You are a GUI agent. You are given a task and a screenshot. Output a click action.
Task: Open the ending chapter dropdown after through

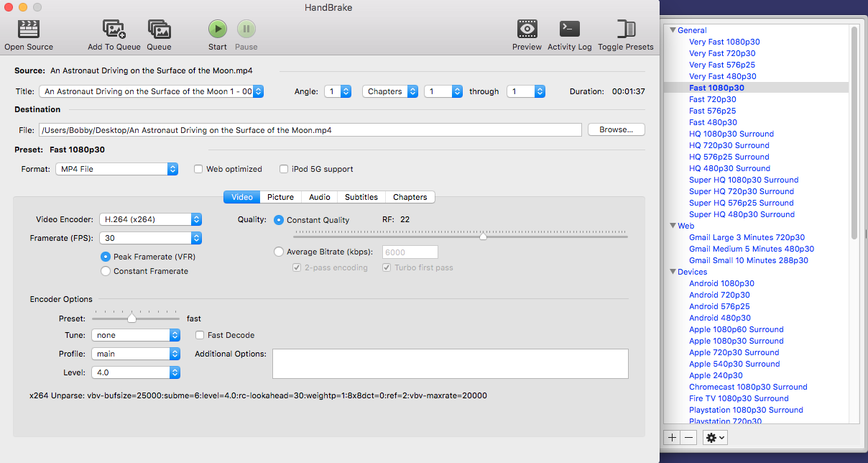point(526,91)
